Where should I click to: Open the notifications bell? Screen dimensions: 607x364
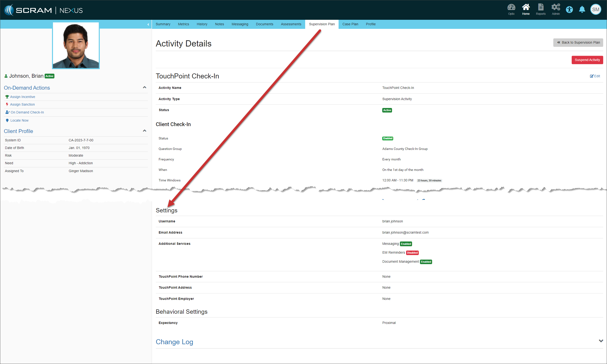click(582, 10)
